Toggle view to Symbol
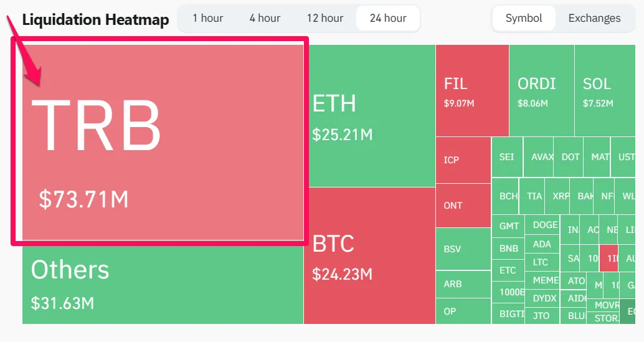Screen dimensions: 644x342 coord(524,18)
